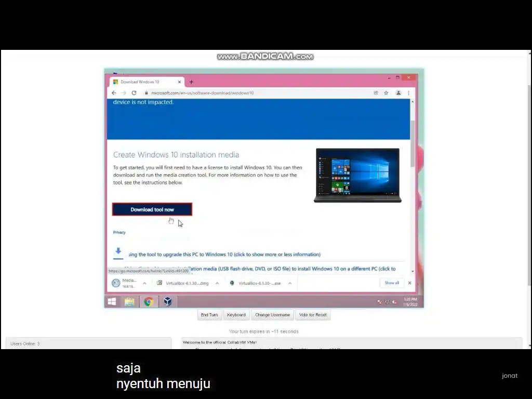
Task: Go back in Chrome browser
Action: (114, 93)
